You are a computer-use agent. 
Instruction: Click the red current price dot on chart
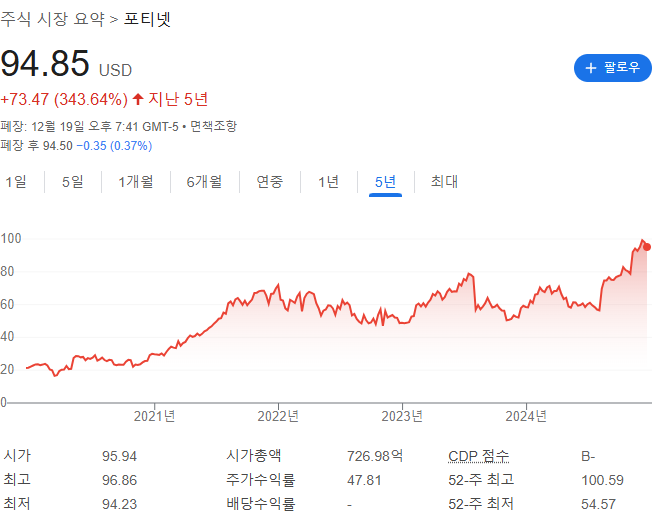[646, 247]
